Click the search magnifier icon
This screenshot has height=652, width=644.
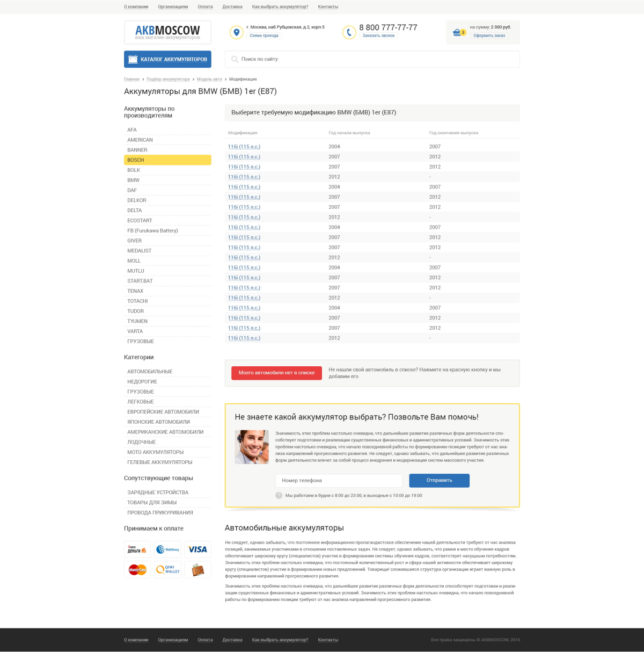235,59
